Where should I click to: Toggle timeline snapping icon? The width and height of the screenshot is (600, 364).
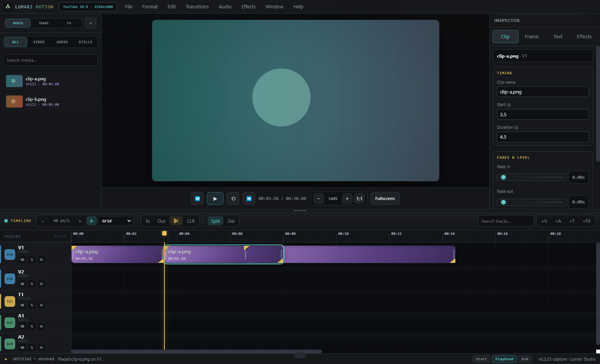click(x=91, y=221)
